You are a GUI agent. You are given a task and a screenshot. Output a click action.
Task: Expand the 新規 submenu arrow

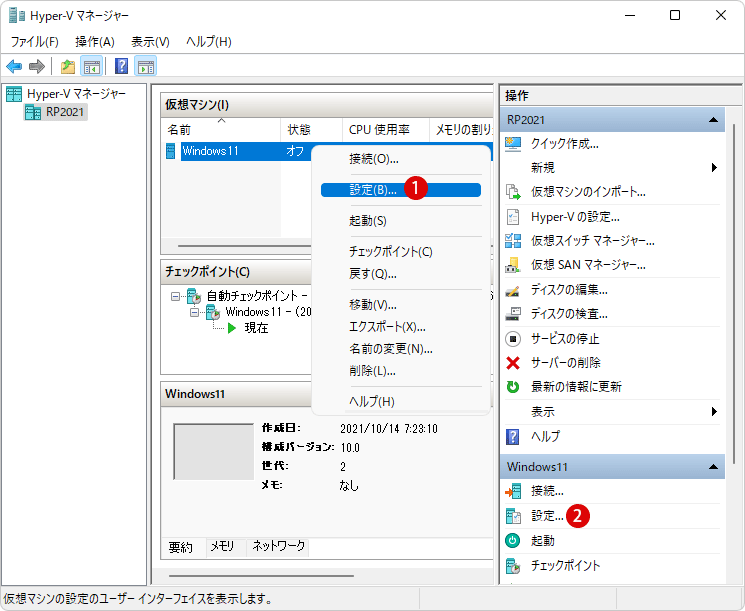coord(714,168)
